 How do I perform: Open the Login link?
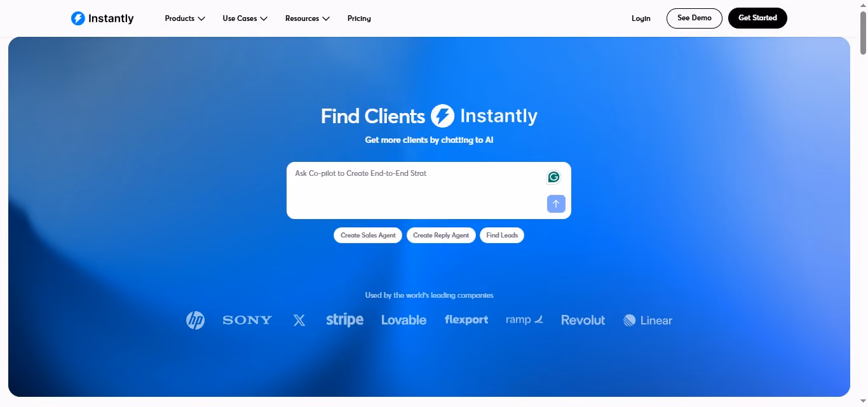[x=641, y=18]
